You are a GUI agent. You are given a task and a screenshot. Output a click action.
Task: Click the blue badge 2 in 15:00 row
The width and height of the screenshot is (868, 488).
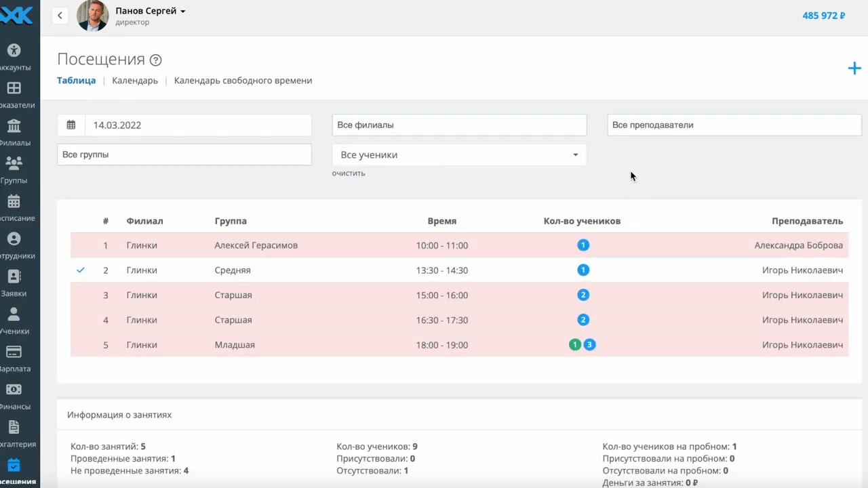[x=583, y=295]
